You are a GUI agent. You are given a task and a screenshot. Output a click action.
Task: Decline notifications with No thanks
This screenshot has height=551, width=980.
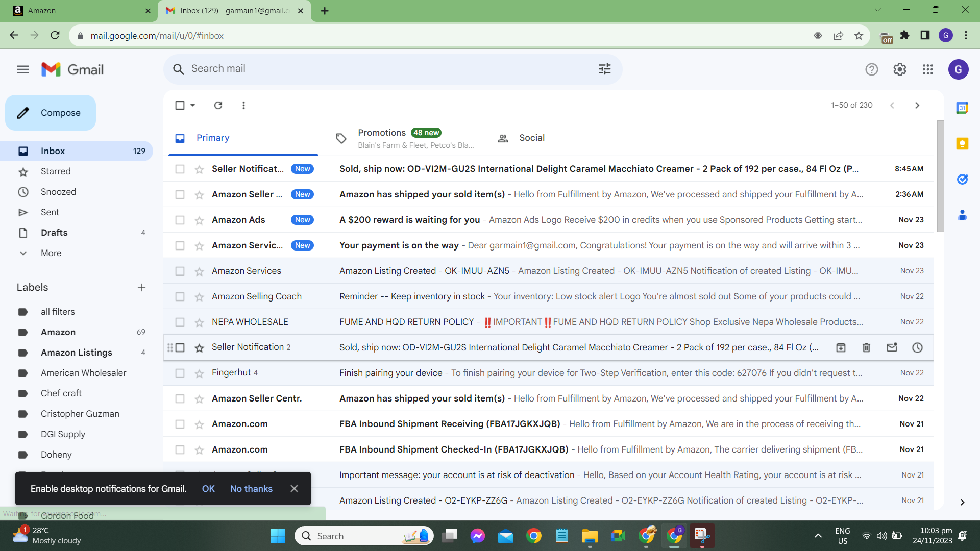click(251, 489)
